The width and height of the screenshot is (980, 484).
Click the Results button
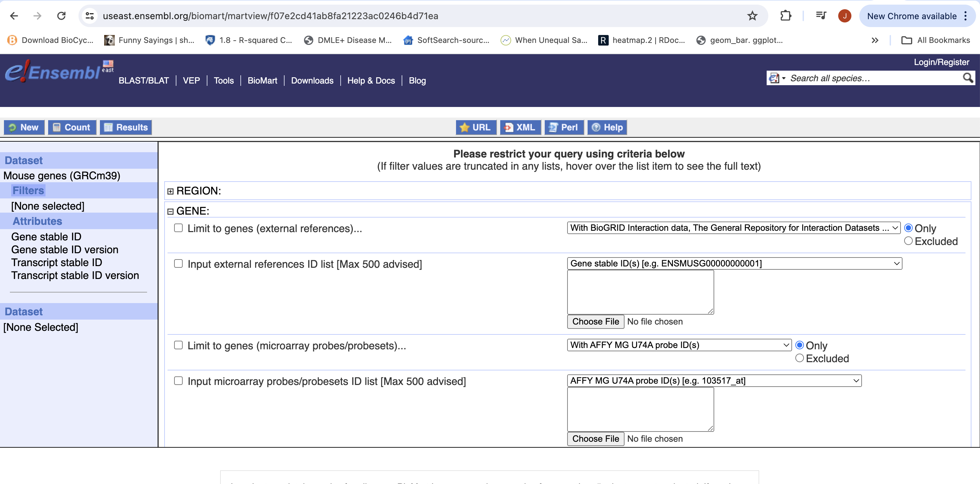pos(126,127)
